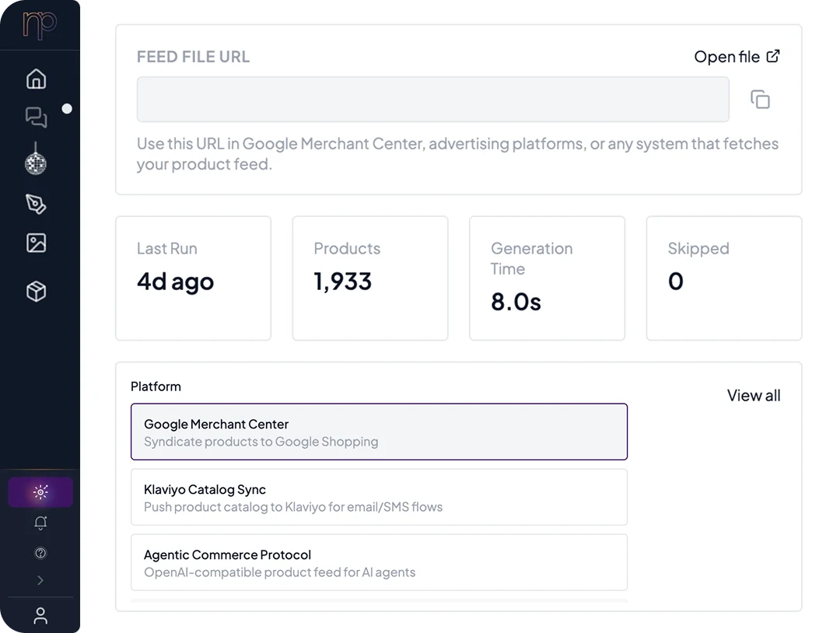This screenshot has width=840, height=633.
Task: Expand the sidebar with chevron arrow
Action: 40,580
